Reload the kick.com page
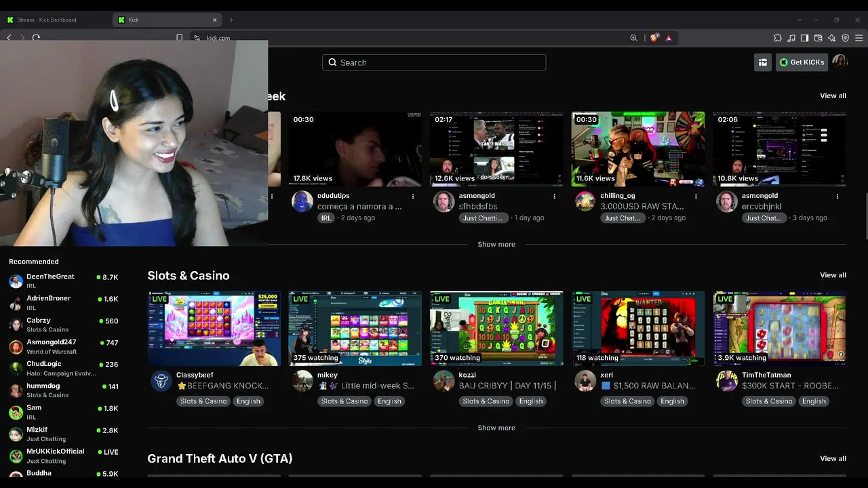 click(36, 38)
